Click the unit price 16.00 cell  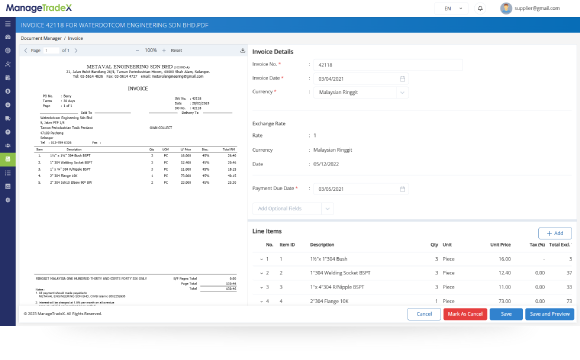[x=505, y=259]
